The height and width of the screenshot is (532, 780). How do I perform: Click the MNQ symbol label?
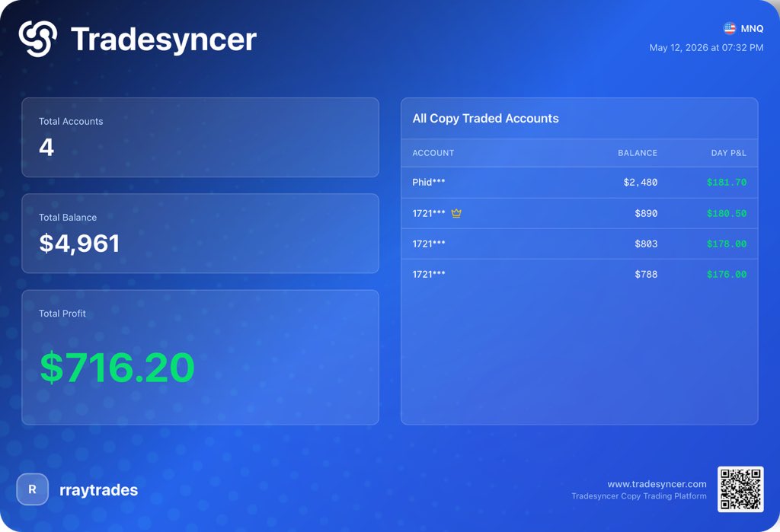click(752, 28)
